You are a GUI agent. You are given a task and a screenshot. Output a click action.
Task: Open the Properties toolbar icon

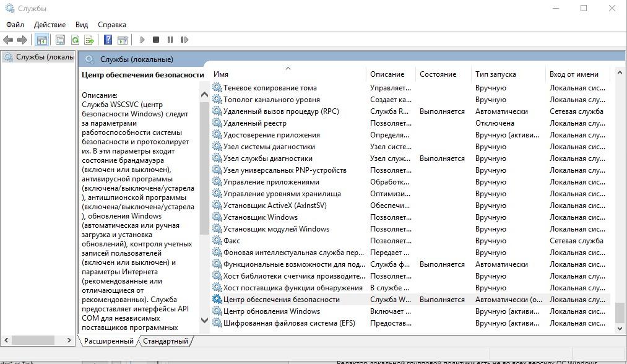click(x=60, y=40)
